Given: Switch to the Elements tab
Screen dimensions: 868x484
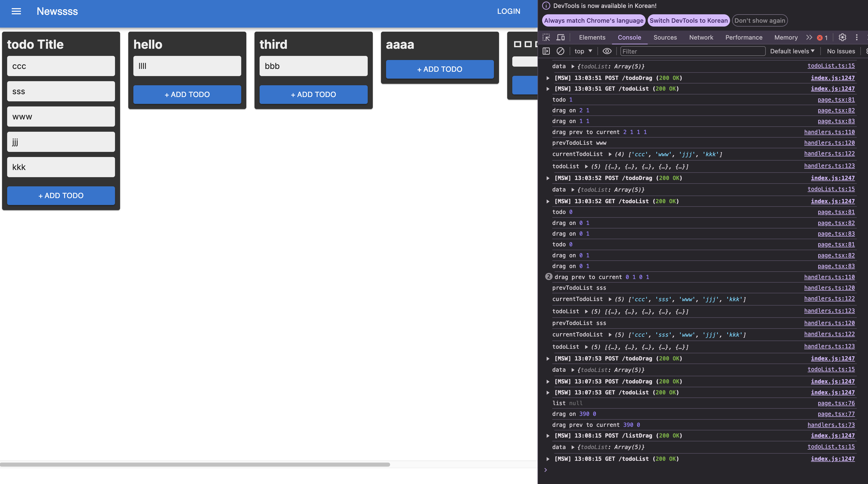Looking at the screenshot, I should pyautogui.click(x=592, y=38).
